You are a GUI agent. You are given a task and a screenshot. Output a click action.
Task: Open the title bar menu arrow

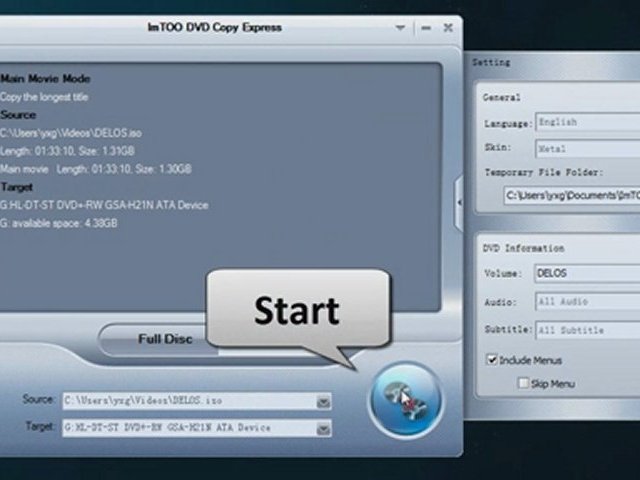point(401,28)
